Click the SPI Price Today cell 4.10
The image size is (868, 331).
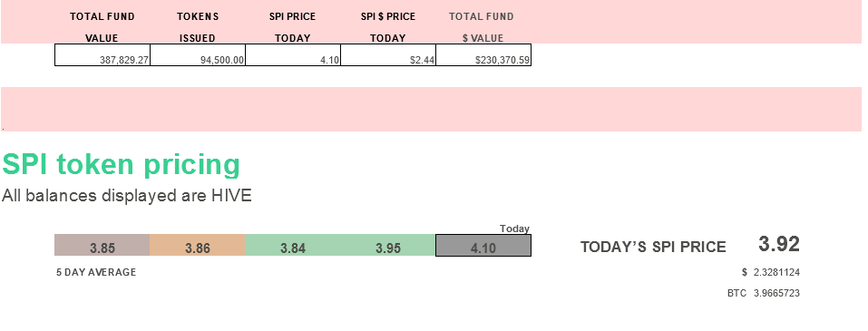(293, 54)
